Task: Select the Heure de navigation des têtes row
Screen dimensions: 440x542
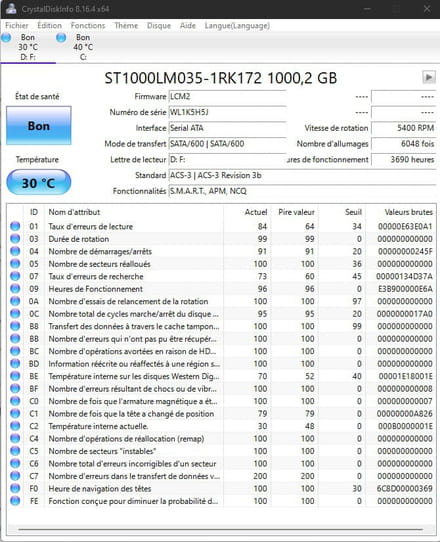Action: [x=221, y=488]
